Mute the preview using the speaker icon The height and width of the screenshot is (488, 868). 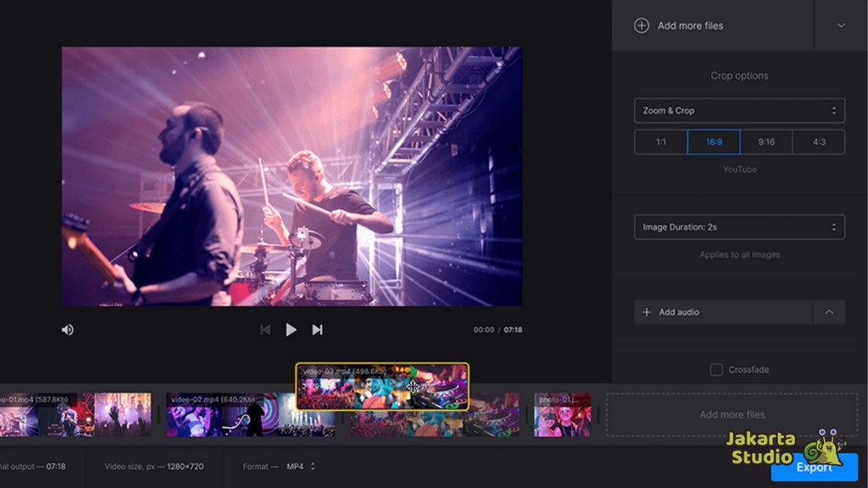[68, 330]
